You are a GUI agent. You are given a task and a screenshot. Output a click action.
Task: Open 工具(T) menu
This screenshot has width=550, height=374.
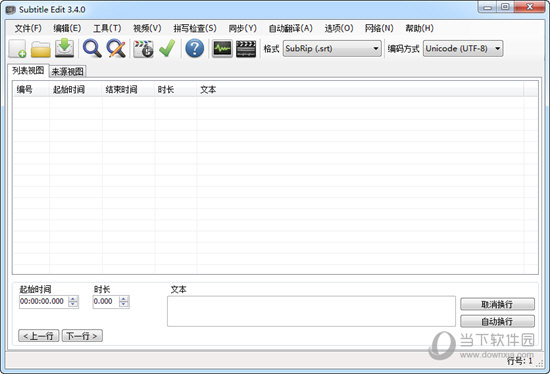pyautogui.click(x=107, y=28)
